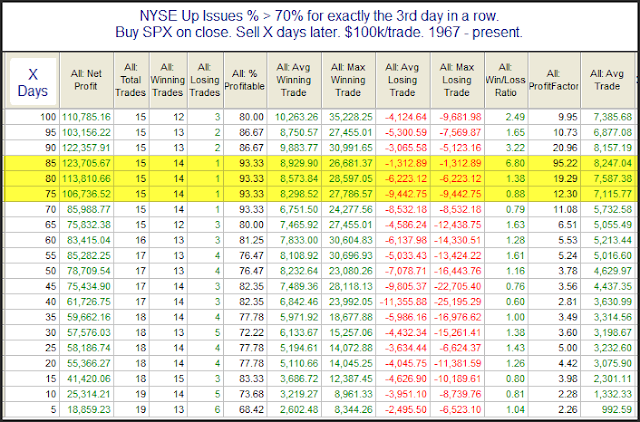Click net profit cell 55,366.27
Screen dimensions: 640x422
[x=88, y=363]
